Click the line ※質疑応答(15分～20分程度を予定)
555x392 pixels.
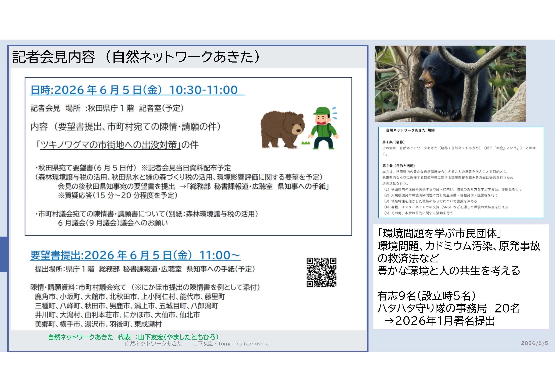pyautogui.click(x=118, y=195)
